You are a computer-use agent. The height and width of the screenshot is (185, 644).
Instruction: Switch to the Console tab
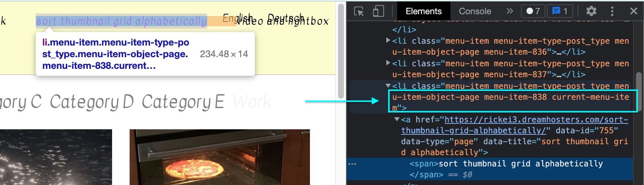(475, 11)
